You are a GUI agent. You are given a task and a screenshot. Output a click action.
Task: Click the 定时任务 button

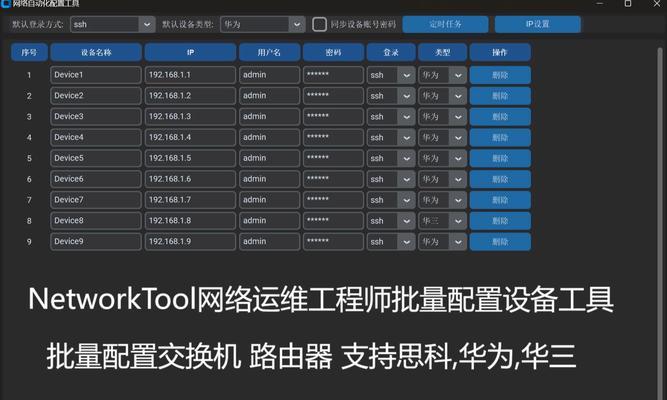445,24
